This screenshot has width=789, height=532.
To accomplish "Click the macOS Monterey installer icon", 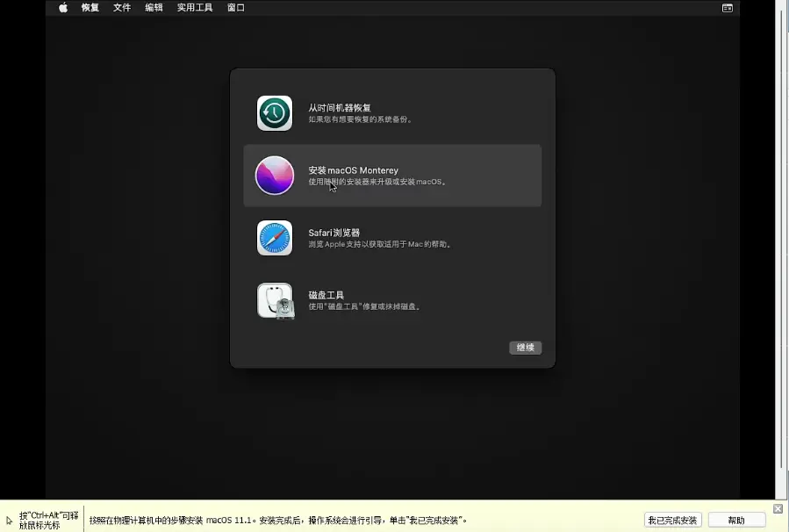I will click(274, 176).
